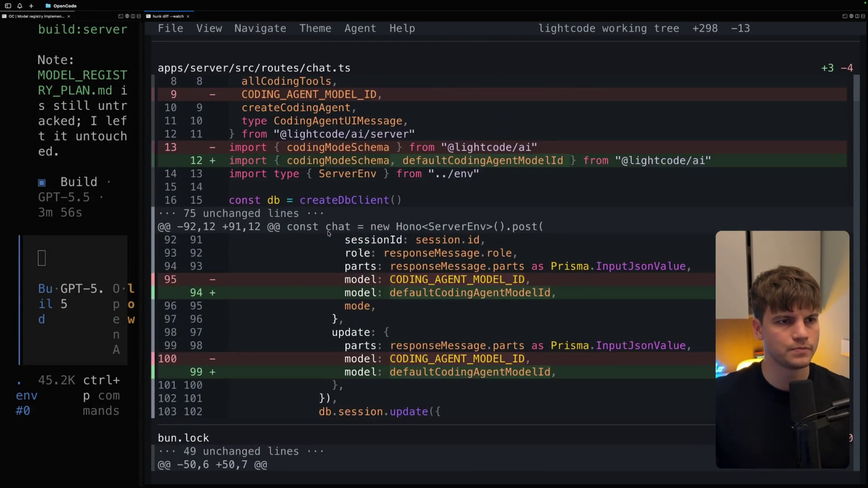The height and width of the screenshot is (488, 868).
Task: Split right pane horizontally icon
Action: tap(863, 16)
